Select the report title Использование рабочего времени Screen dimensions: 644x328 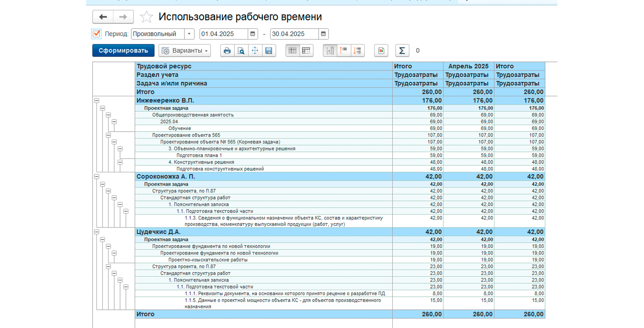pos(240,17)
